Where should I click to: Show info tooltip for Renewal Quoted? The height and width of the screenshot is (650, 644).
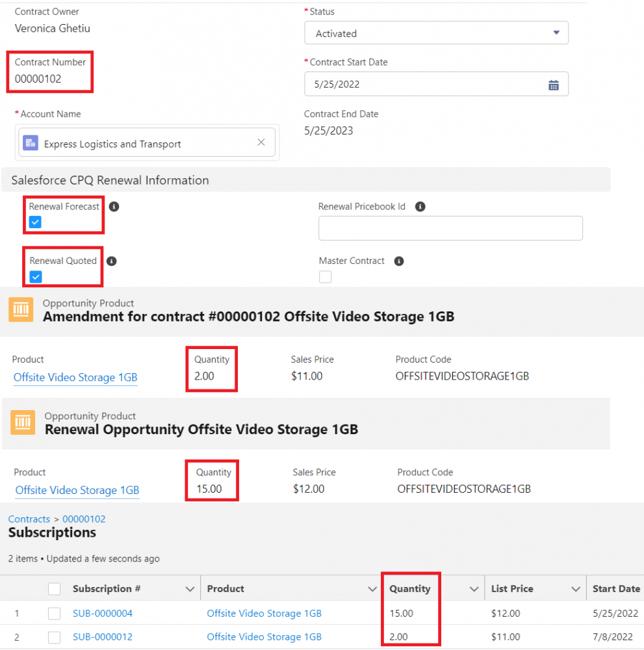[112, 261]
